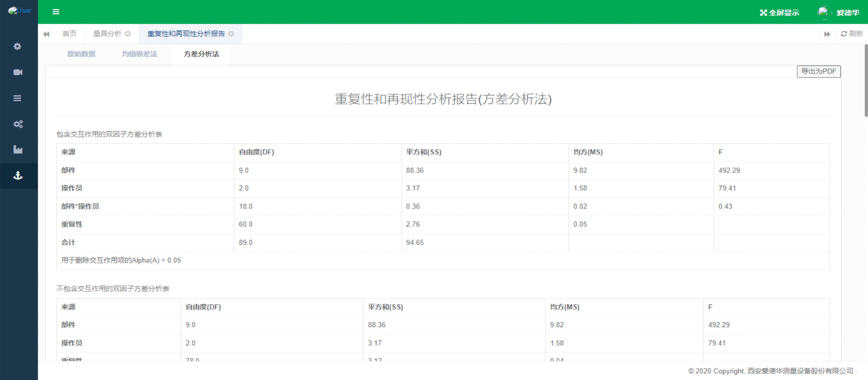This screenshot has height=380, width=868.
Task: Click the area chart sidebar icon
Action: 18,150
